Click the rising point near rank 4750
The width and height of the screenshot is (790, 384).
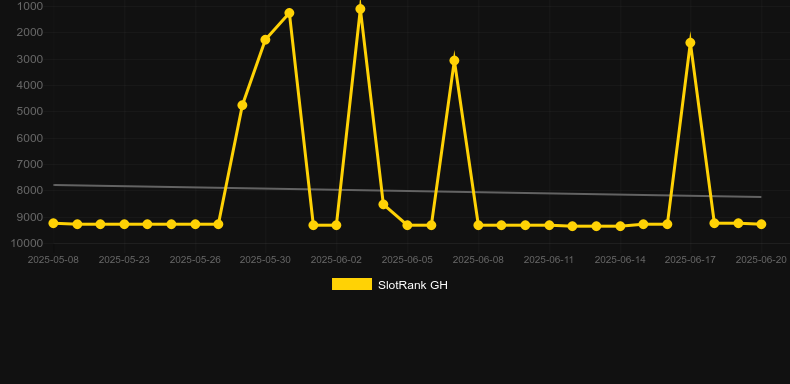point(242,105)
